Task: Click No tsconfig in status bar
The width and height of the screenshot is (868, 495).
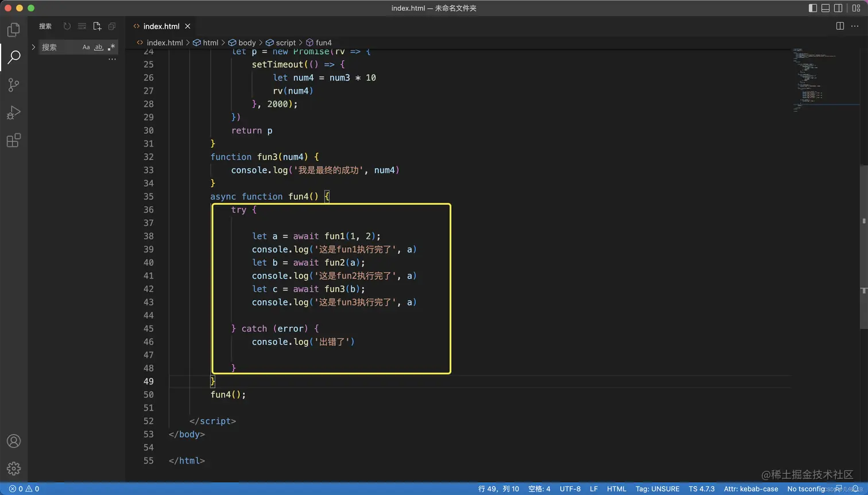Action: 807,489
